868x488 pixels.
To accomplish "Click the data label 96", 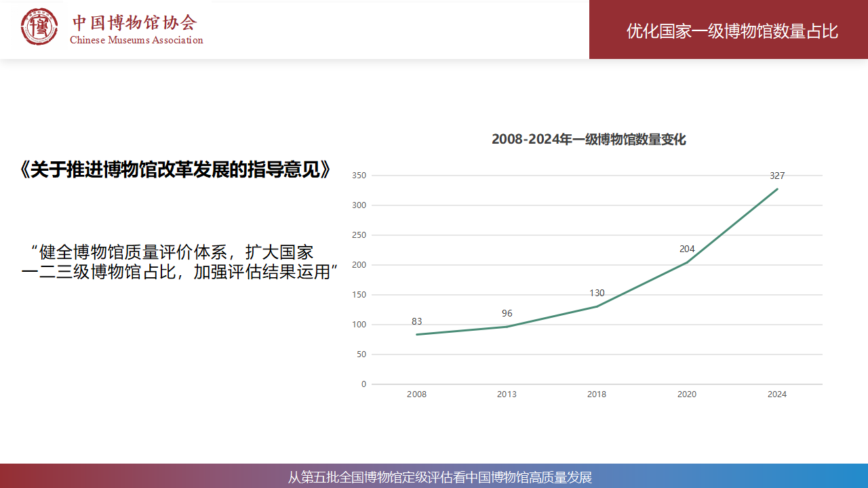I will tap(507, 313).
